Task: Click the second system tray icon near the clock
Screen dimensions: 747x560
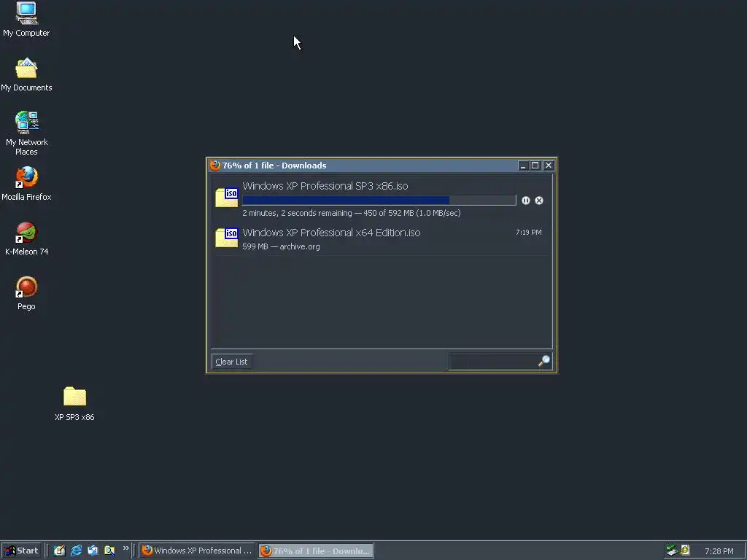Action: point(685,551)
